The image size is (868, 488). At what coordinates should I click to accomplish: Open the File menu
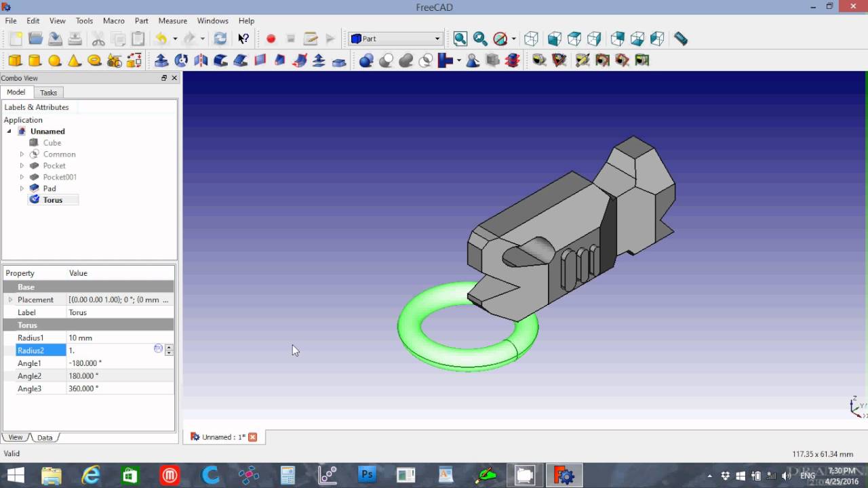tap(11, 21)
